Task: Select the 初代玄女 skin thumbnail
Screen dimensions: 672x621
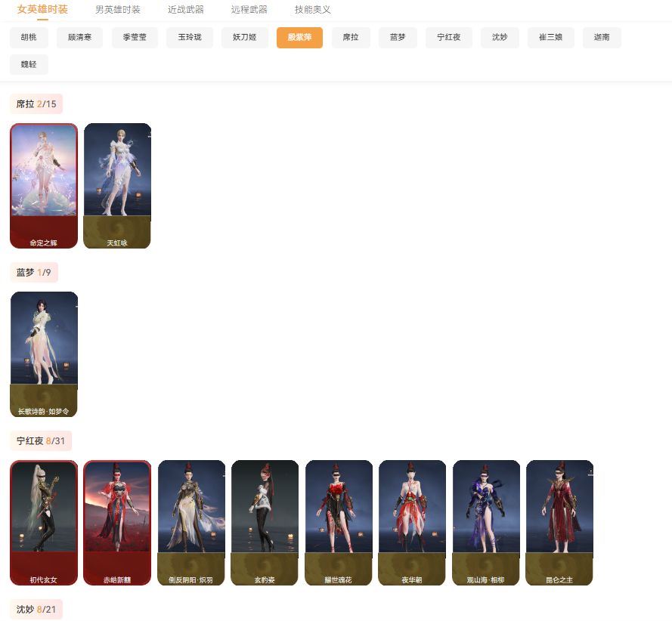Action: [x=43, y=522]
